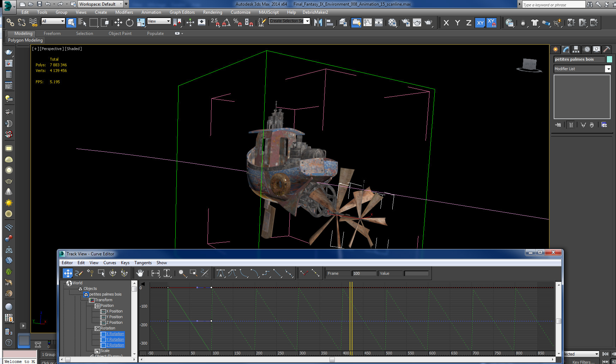Open the Curve Editor from main toolbar

[x=368, y=23]
